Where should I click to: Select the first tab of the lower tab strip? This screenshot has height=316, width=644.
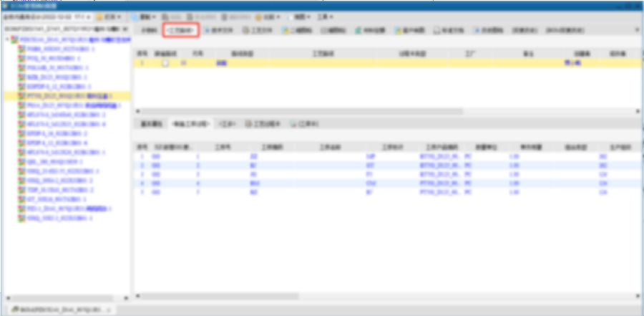152,124
